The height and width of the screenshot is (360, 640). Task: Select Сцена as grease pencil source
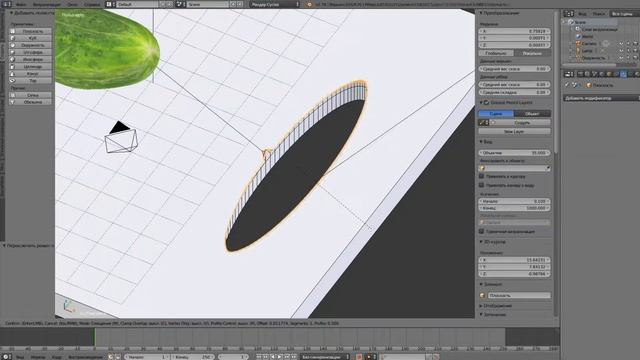(x=496, y=113)
